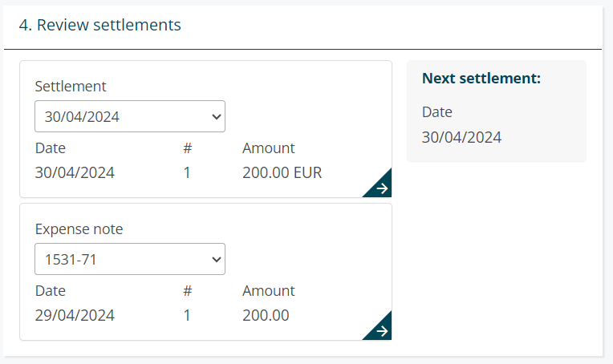Click the Expense note field label

click(x=79, y=229)
